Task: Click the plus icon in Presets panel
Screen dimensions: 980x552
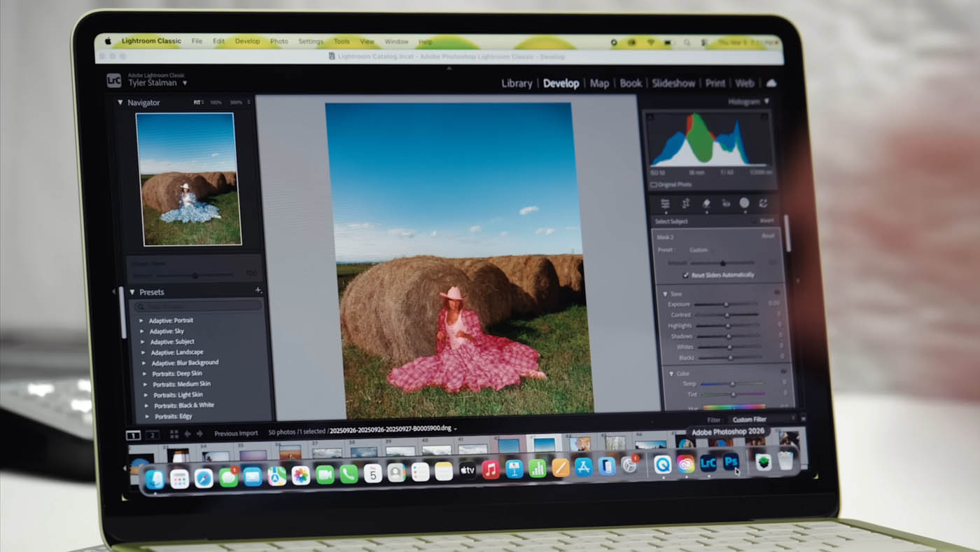Action: click(258, 291)
